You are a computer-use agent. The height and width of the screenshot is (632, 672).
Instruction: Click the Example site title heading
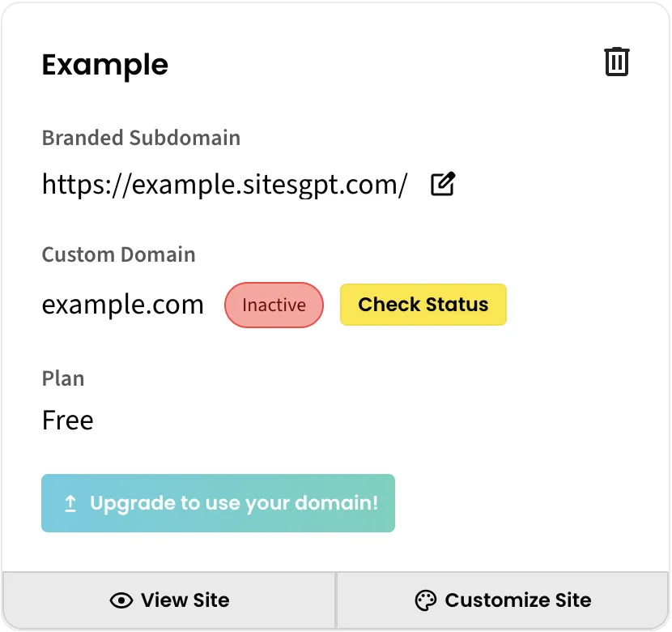click(x=105, y=65)
